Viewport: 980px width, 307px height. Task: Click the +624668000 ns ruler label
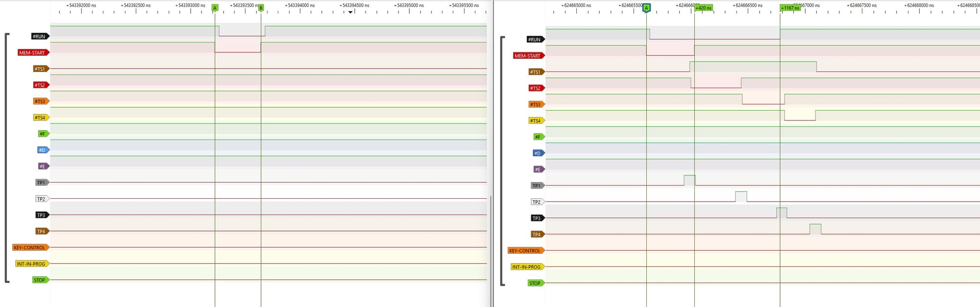[919, 5]
